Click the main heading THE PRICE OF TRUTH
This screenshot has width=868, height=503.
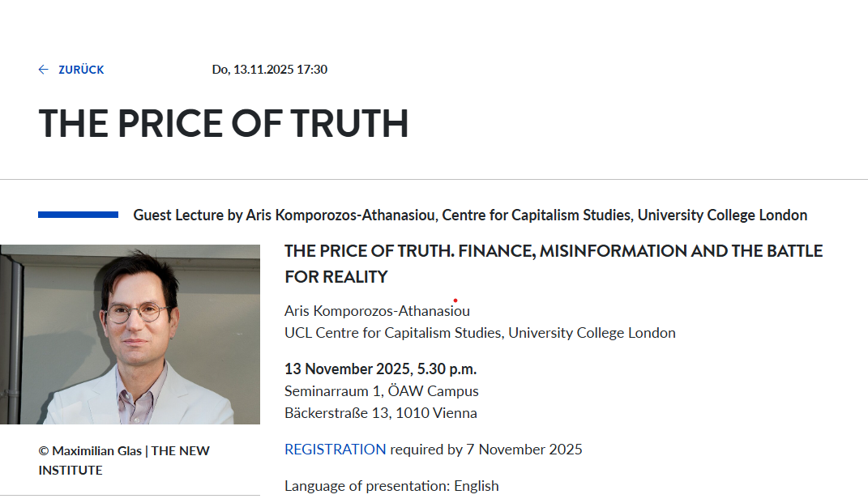coord(223,124)
